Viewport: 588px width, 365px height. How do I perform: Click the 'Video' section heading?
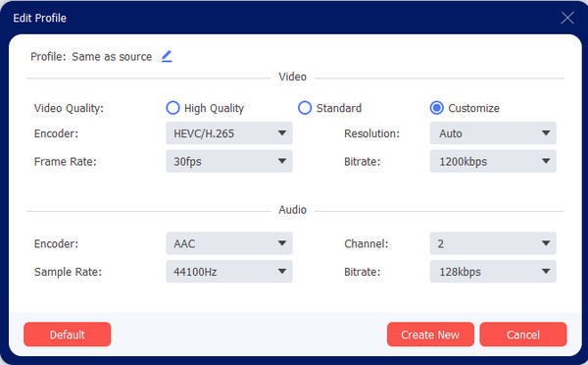292,77
